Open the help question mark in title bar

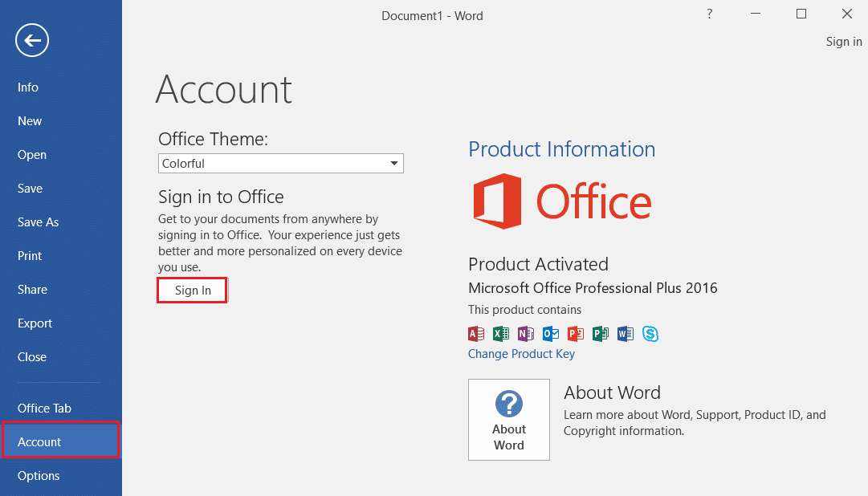[x=710, y=14]
